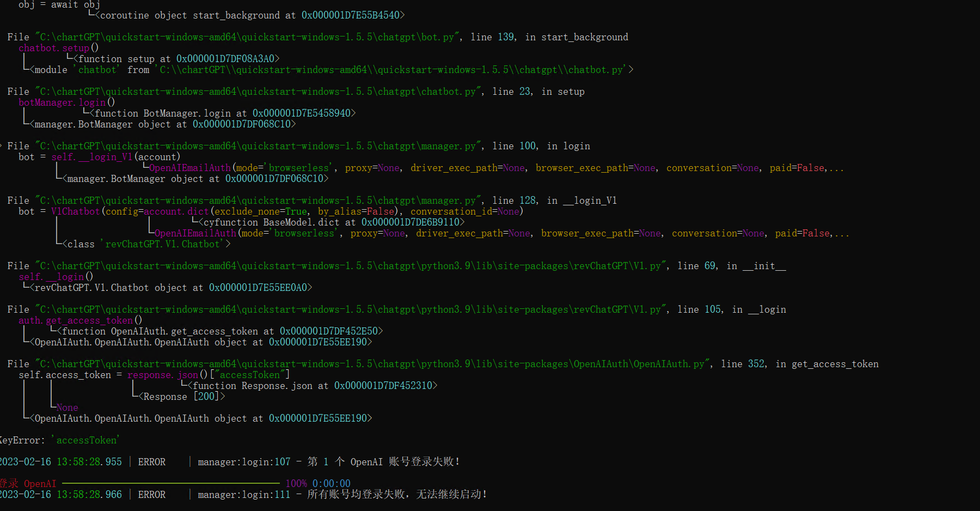Viewport: 980px width, 511px height.
Task: Click '<revChatGPT.V1.Chatbot object at' text
Action: 117,288
